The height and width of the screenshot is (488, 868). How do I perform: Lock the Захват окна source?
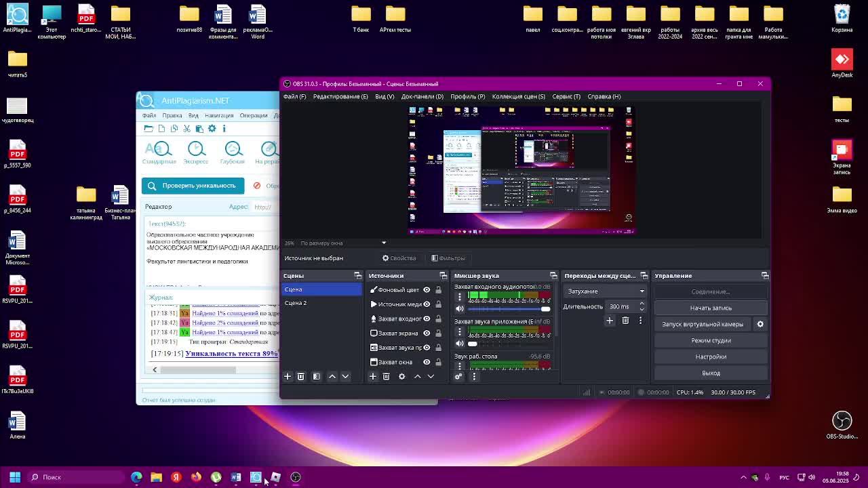438,362
